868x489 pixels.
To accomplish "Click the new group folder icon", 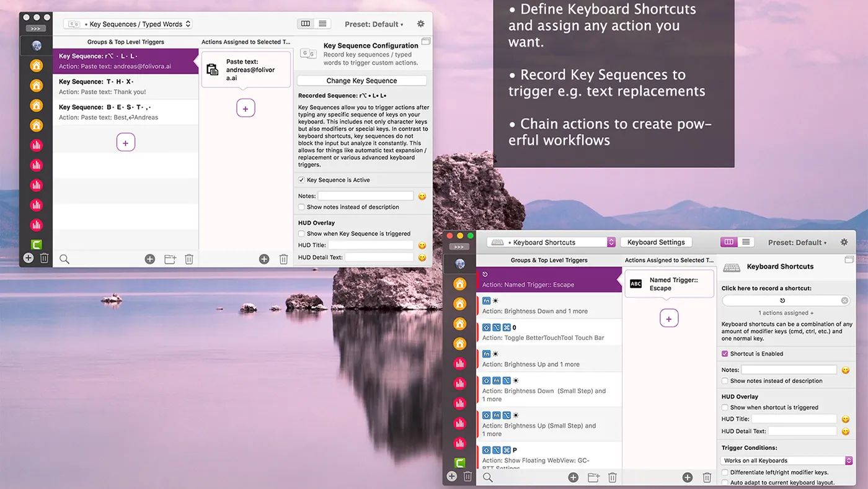I will [x=170, y=259].
